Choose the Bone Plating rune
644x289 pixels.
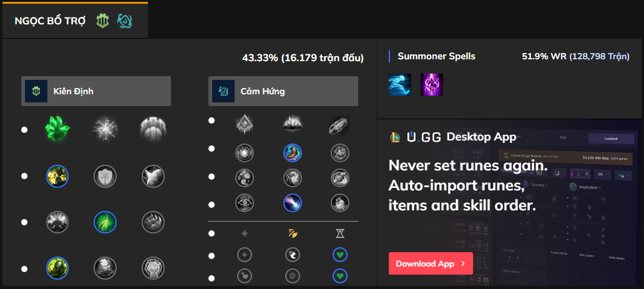pos(152,222)
